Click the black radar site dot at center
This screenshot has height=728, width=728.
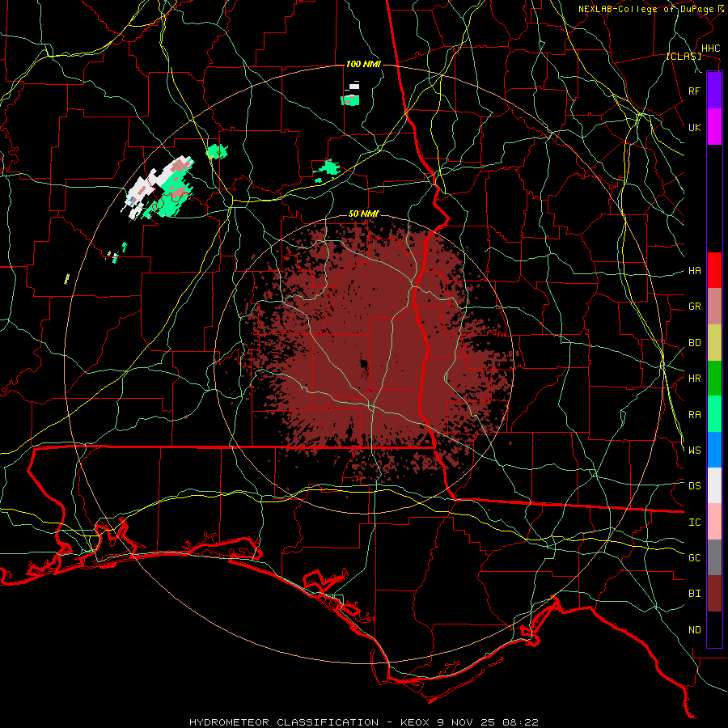pos(364,365)
